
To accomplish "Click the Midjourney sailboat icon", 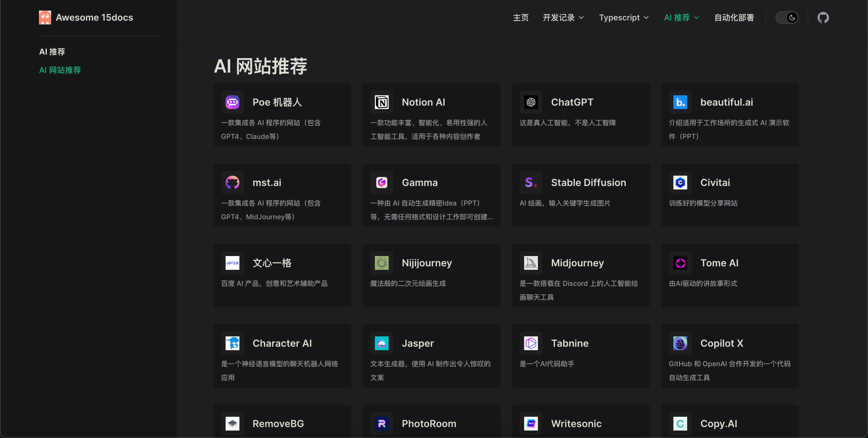I will click(x=531, y=263).
